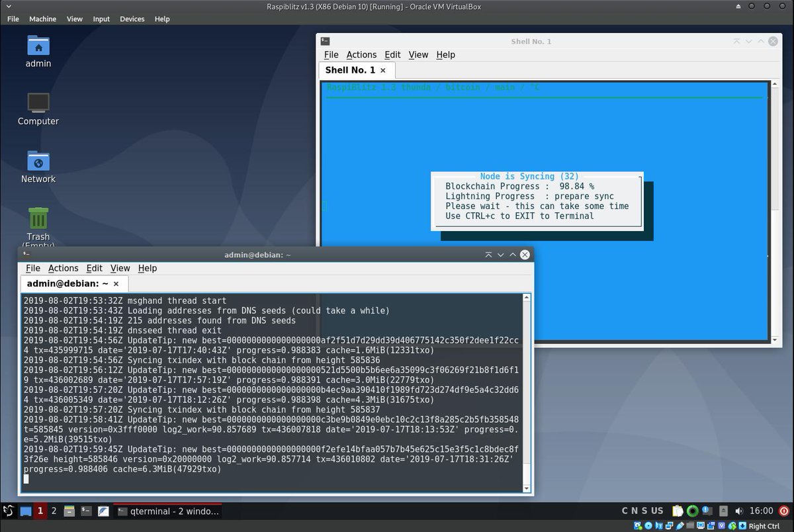Click VirtualBox keyboard capture arrow icon
The height and width of the screenshot is (532, 794).
point(742,526)
